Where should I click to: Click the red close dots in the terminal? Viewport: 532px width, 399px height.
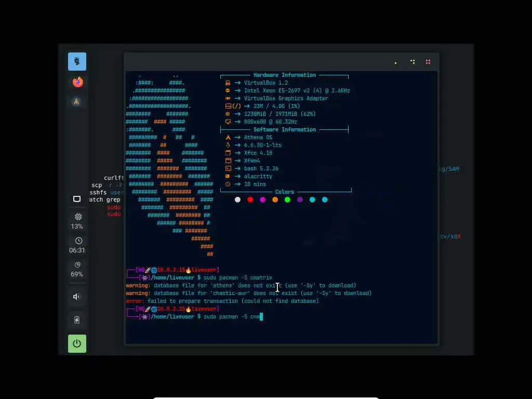point(428,62)
